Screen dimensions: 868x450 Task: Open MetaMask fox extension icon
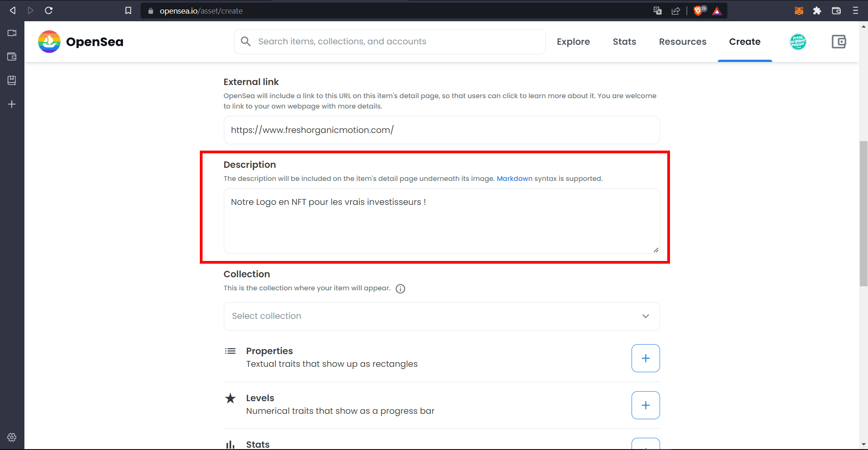[x=799, y=10]
